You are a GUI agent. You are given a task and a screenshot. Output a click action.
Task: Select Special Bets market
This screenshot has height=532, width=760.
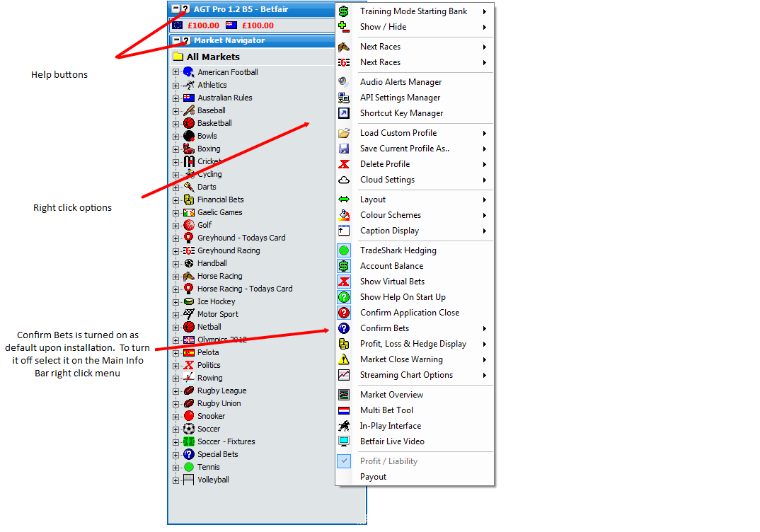(218, 454)
